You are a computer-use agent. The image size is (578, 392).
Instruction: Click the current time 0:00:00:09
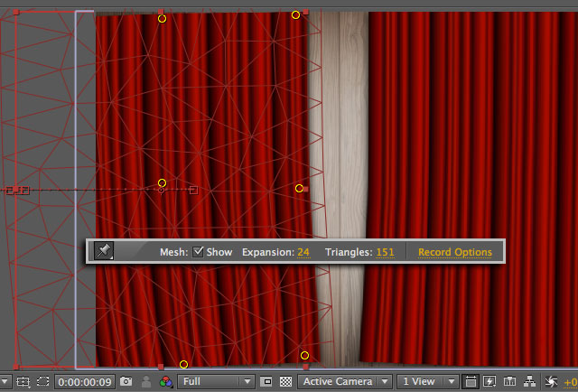(x=85, y=382)
